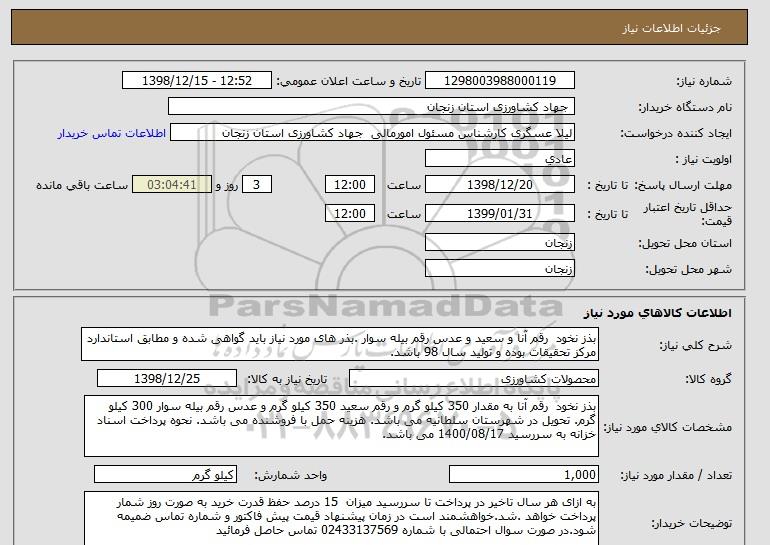Viewport: 770px width, 545px height.
Task: Click the اطلاعات کالاهای مورد نیاز section heading
Action: pyautogui.click(x=658, y=313)
